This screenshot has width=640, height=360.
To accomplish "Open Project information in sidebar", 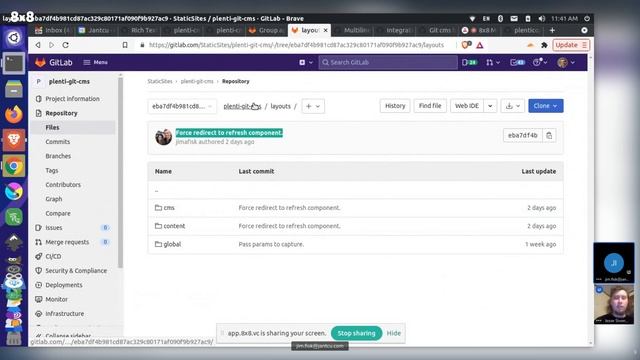I will [72, 99].
